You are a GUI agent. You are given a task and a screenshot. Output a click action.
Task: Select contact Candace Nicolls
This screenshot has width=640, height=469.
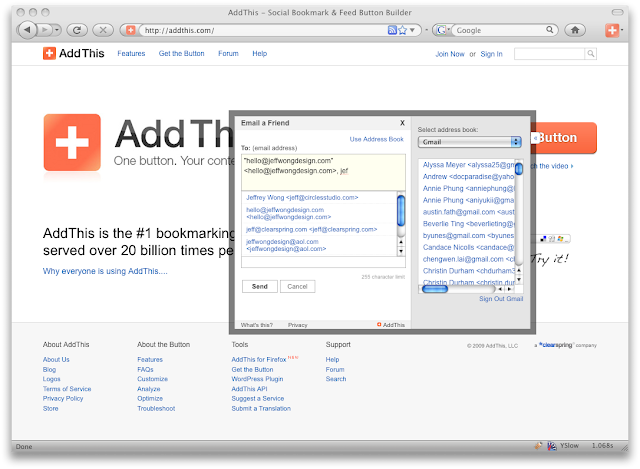click(468, 247)
